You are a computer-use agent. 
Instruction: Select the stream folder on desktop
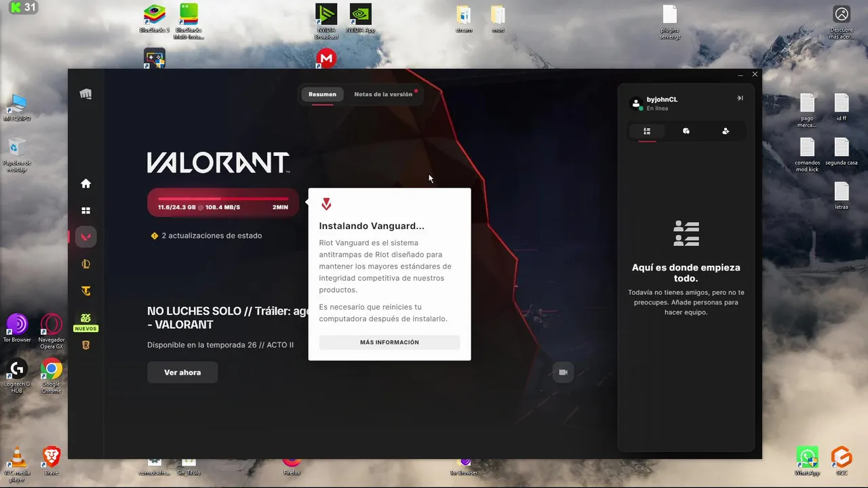[464, 20]
